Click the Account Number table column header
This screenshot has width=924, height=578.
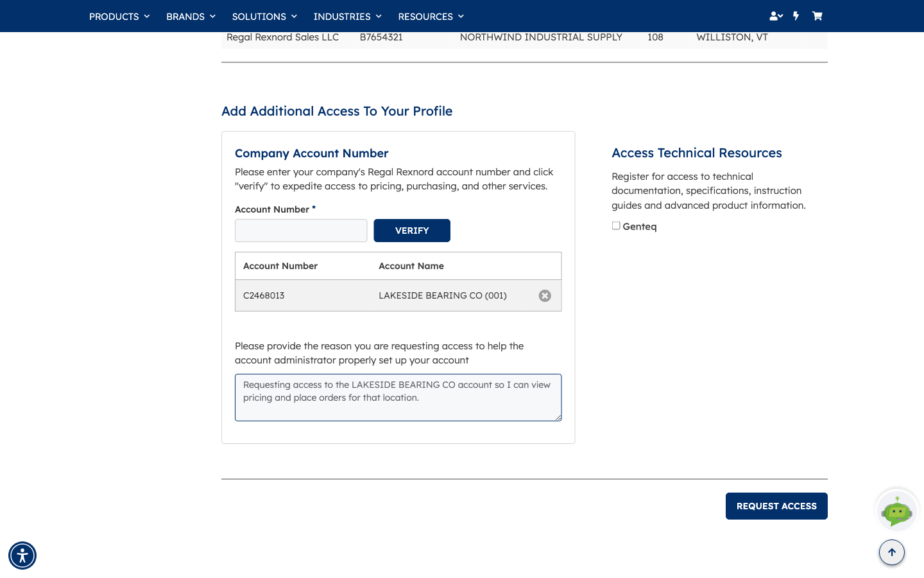click(280, 266)
